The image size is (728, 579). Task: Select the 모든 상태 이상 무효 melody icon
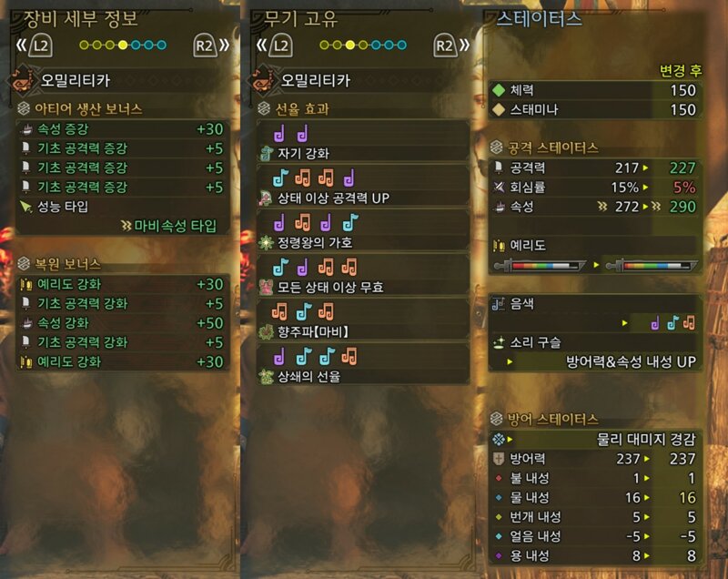(x=266, y=287)
